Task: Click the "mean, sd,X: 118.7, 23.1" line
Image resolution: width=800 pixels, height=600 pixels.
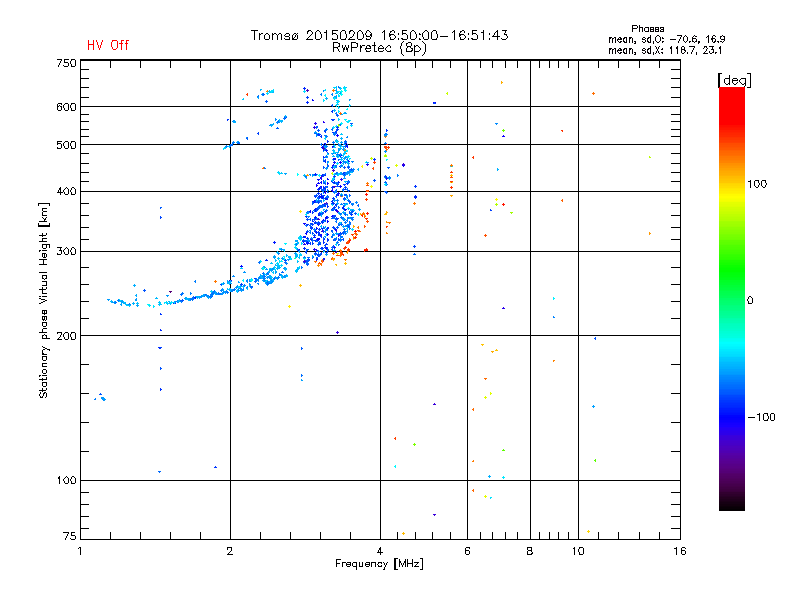Action: 665,51
